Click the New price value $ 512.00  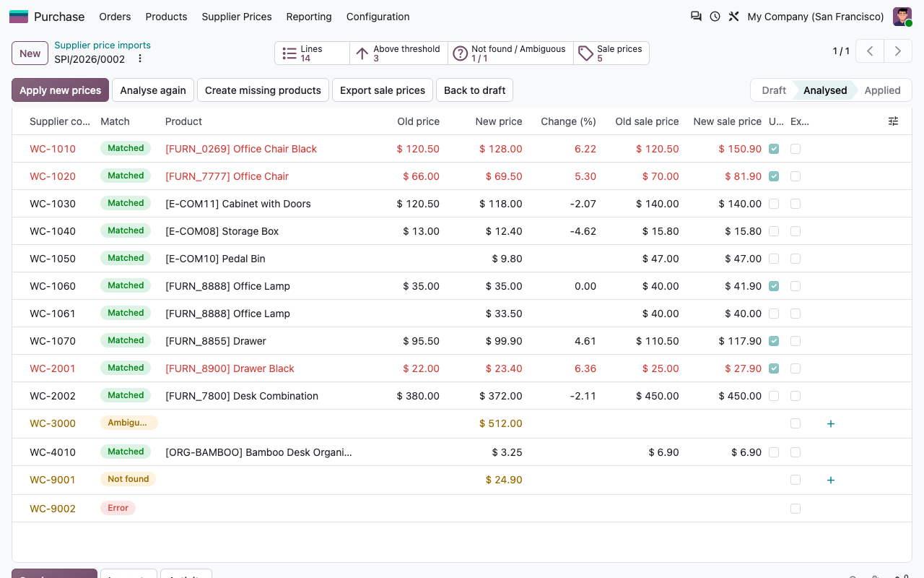[x=501, y=423]
